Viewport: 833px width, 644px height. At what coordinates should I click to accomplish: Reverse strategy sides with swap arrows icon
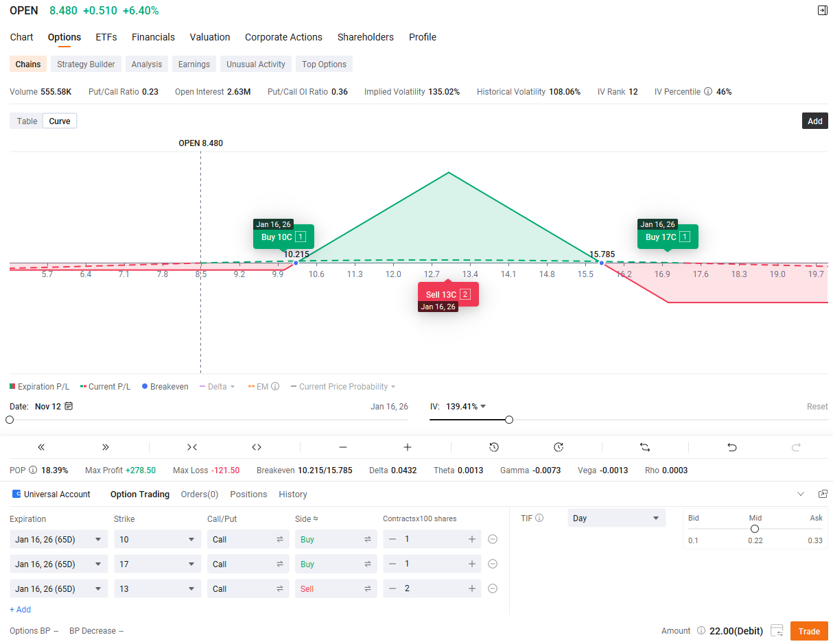[645, 447]
